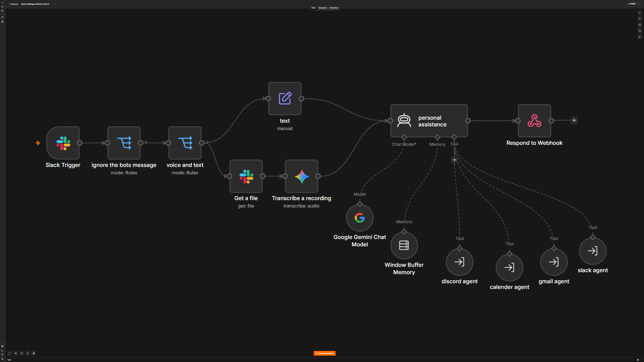Viewport: 644px width, 362px height.
Task: Click the zoom in canvas control
Action: (15, 353)
